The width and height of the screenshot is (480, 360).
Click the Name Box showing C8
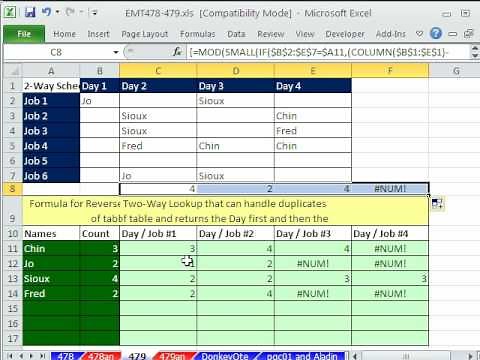pyautogui.click(x=56, y=52)
